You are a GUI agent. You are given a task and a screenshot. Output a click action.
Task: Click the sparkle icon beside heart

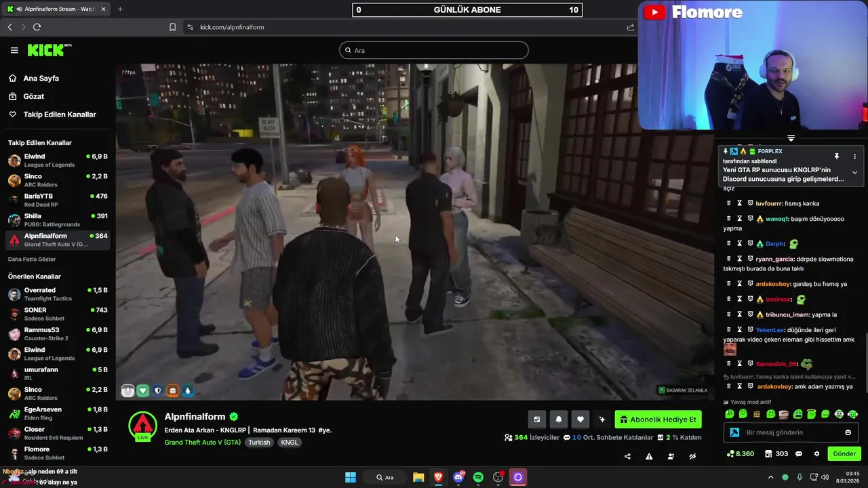tap(601, 420)
